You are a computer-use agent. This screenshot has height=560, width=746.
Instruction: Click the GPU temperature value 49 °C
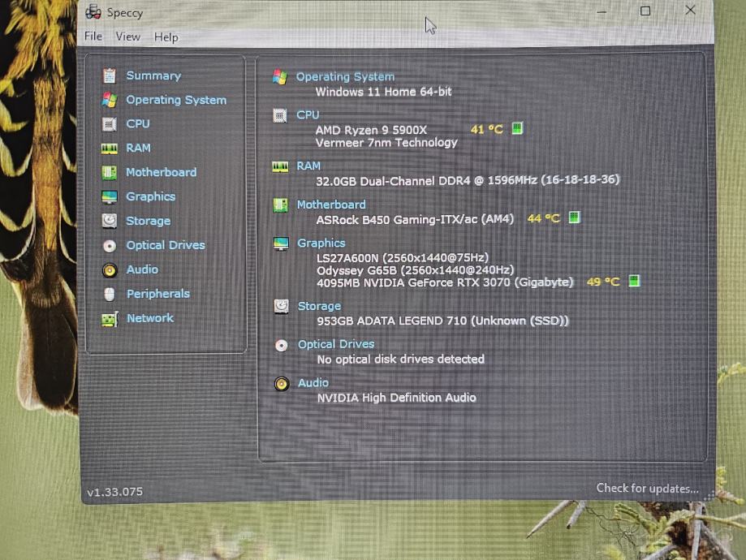pos(603,282)
